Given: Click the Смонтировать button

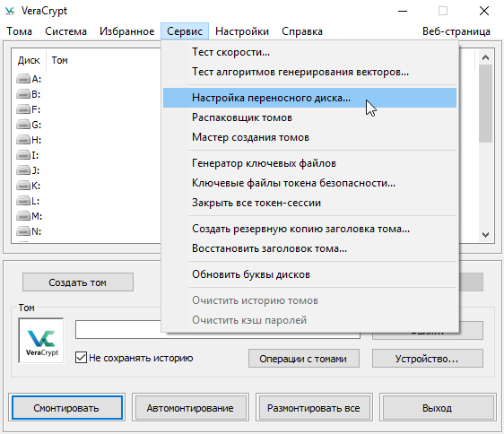Looking at the screenshot, I should 67,408.
